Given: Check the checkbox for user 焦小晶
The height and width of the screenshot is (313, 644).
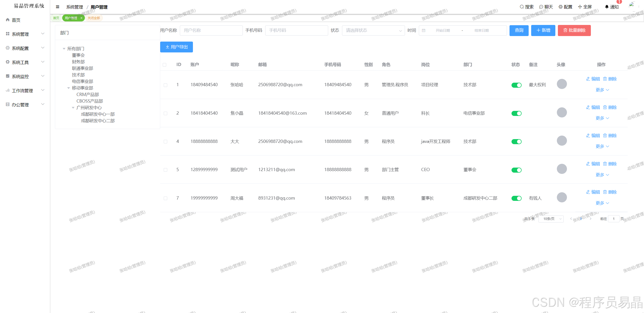Looking at the screenshot, I should pos(165,113).
